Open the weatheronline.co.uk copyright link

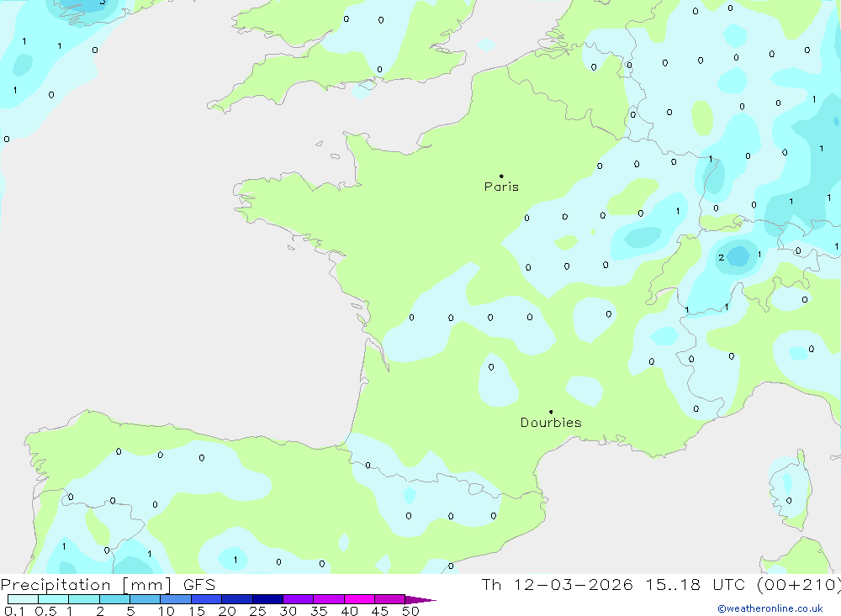pyautogui.click(x=770, y=608)
